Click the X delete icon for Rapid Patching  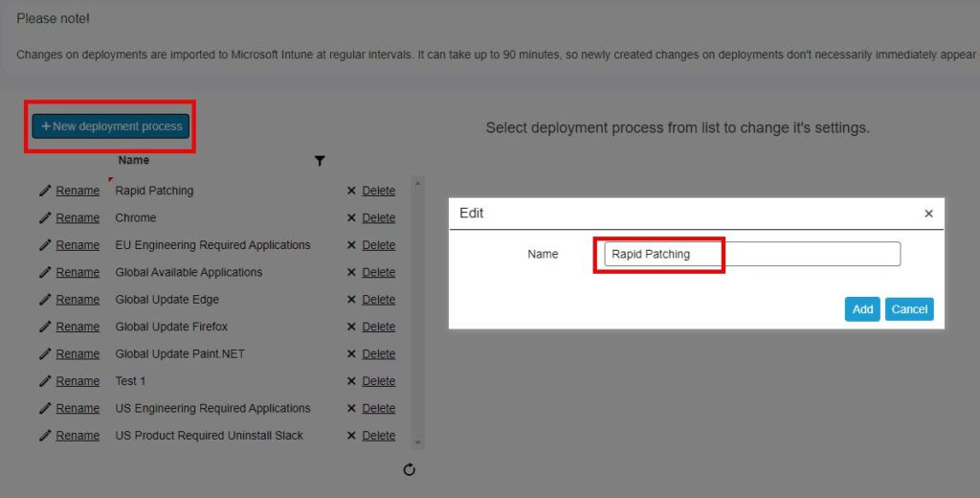(x=351, y=191)
